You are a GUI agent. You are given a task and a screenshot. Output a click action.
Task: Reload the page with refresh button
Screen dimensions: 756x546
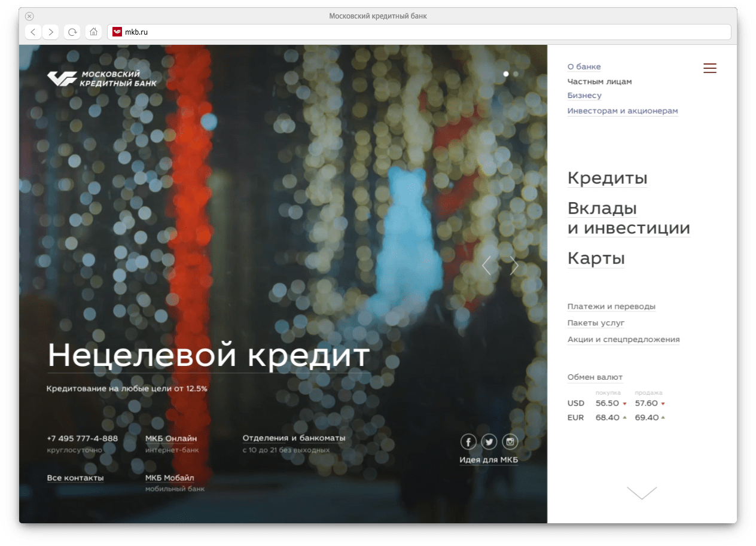point(72,32)
